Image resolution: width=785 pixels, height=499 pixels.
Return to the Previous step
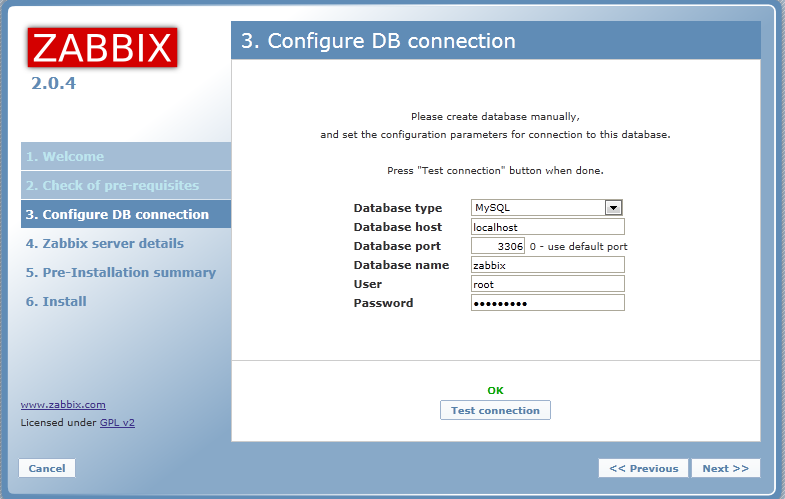coord(643,468)
